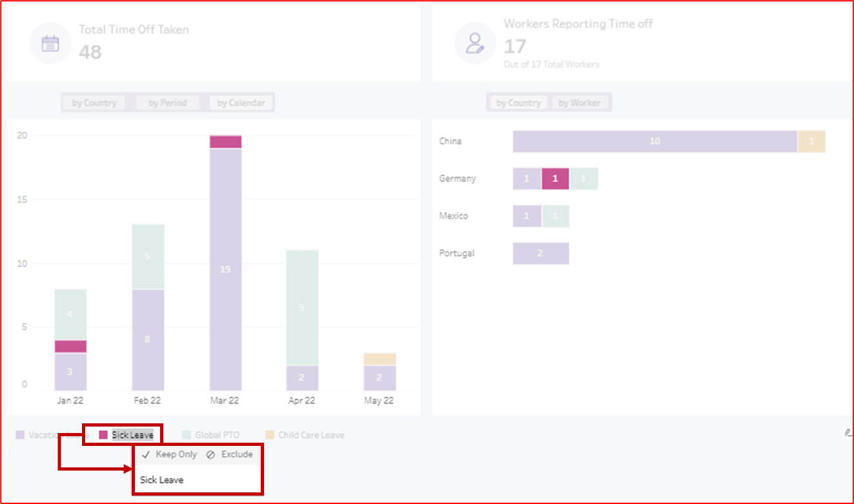Click the circle-slash icon next to Exclude
Image resolution: width=854 pixels, height=504 pixels.
point(209,454)
